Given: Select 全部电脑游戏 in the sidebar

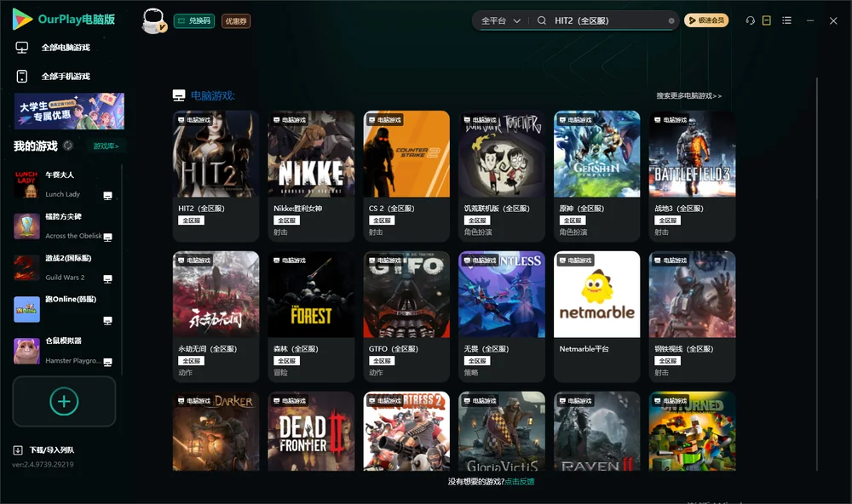Looking at the screenshot, I should point(66,48).
